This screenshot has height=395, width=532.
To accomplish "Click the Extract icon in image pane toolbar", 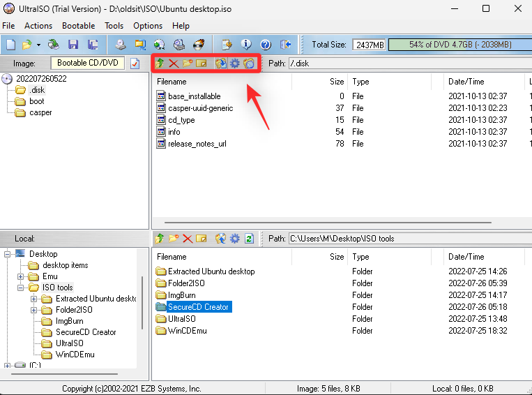I will tap(221, 64).
